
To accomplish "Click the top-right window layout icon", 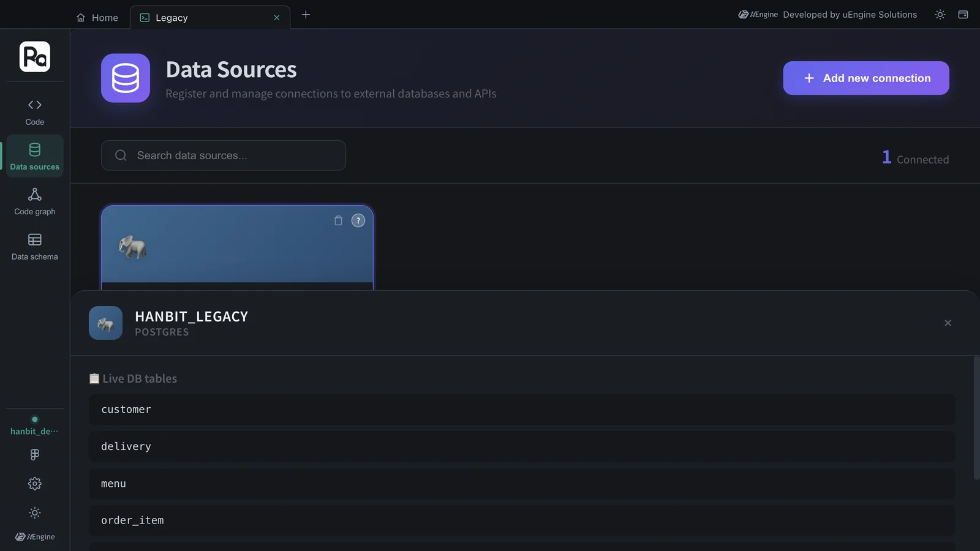I will (963, 15).
